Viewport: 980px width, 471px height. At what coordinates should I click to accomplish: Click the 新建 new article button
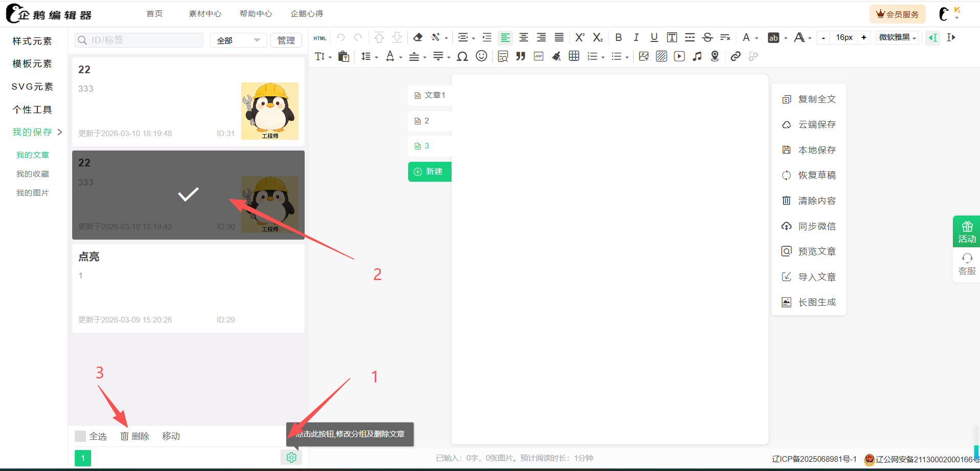pos(429,172)
